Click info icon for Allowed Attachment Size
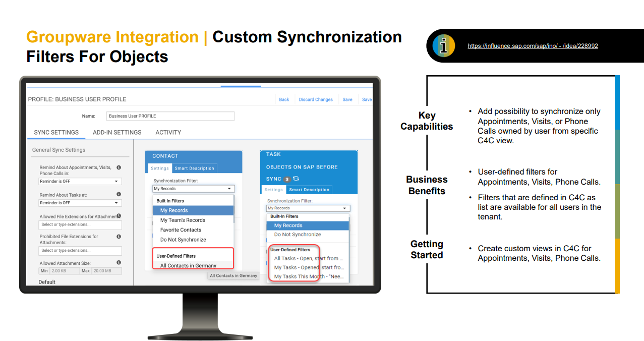This screenshot has width=644, height=341. coord(119,262)
